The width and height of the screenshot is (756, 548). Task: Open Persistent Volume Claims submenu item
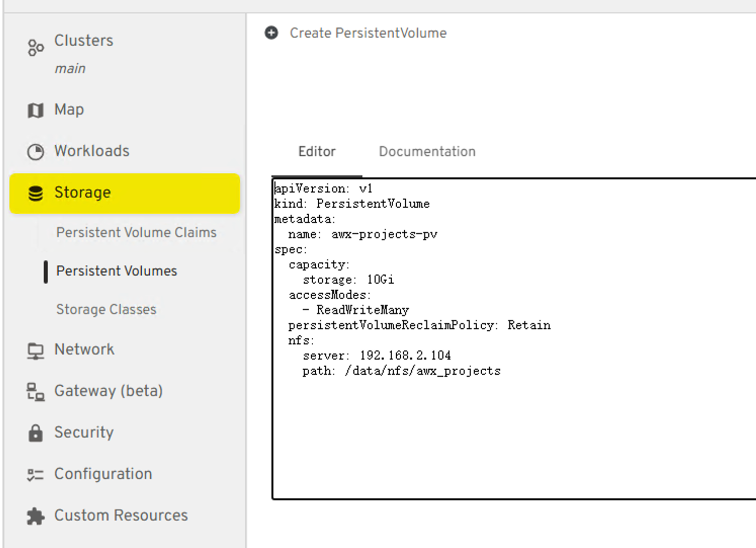[x=136, y=232]
